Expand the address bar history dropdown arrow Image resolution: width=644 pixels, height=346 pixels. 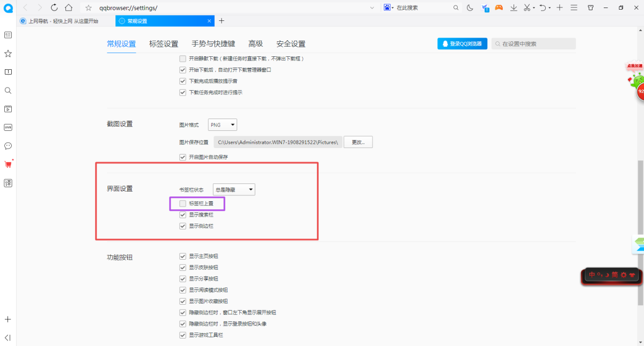point(372,8)
